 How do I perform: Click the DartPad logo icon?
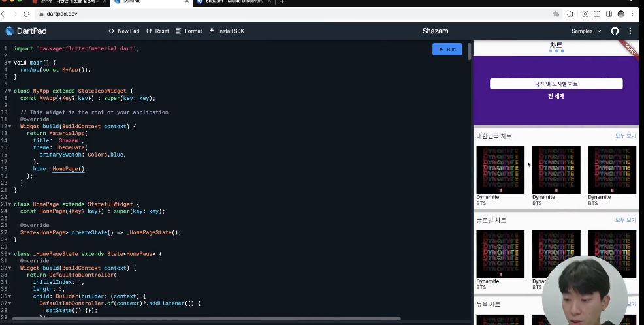9,31
